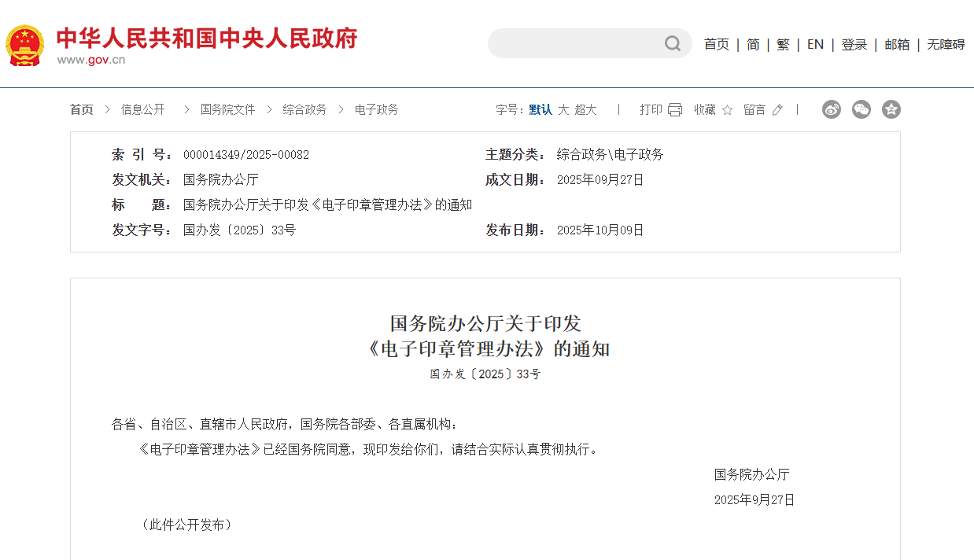Select the 大 font size option

pyautogui.click(x=563, y=109)
